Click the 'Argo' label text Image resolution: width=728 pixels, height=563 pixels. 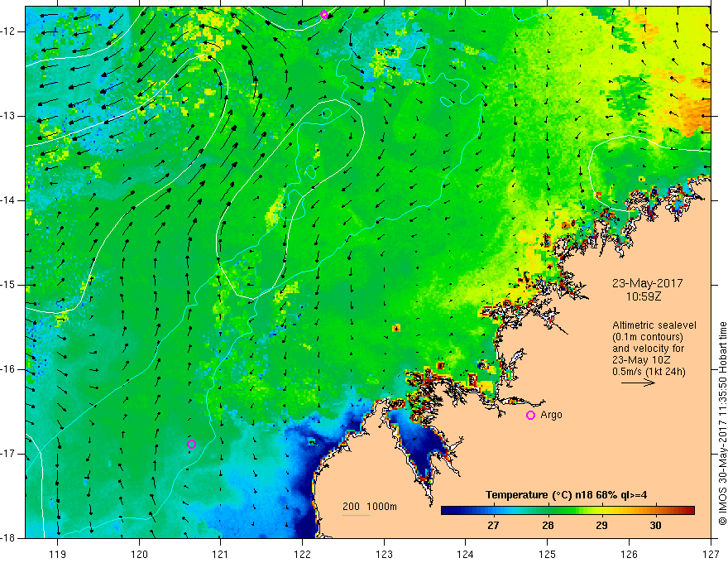coord(551,415)
